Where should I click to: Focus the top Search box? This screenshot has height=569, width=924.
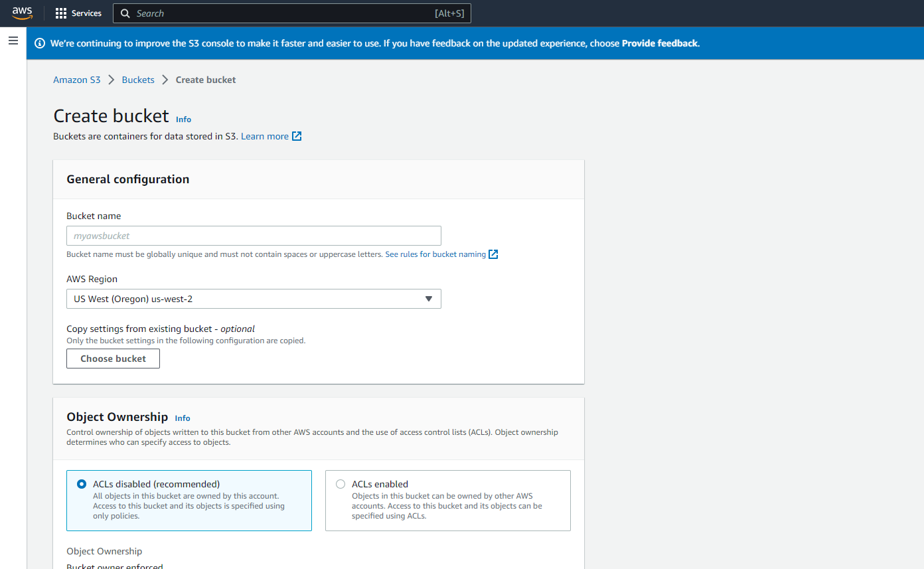click(292, 13)
